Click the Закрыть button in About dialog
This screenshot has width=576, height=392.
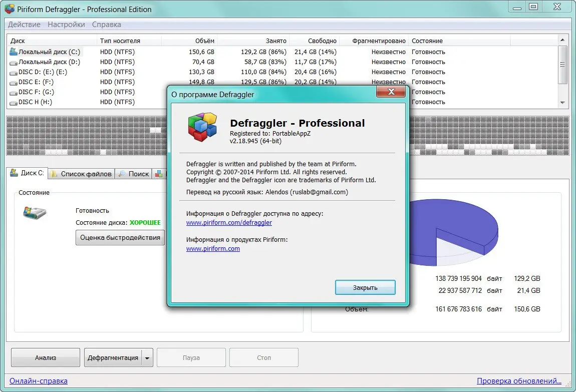pyautogui.click(x=365, y=287)
